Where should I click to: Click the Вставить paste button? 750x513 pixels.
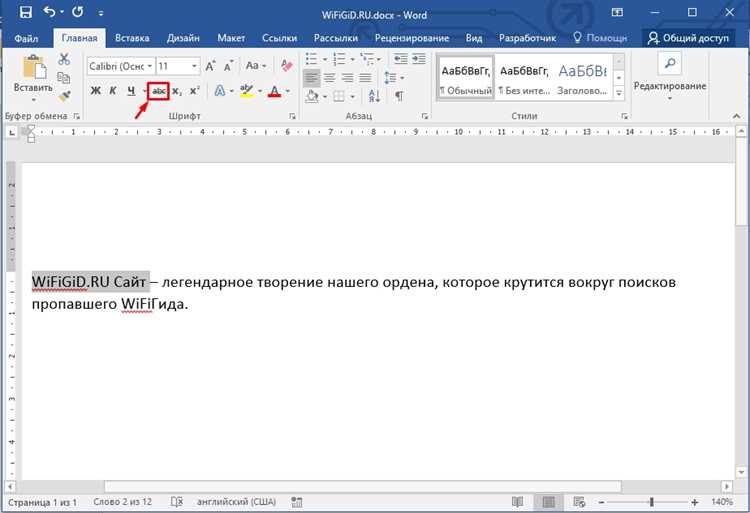click(33, 77)
